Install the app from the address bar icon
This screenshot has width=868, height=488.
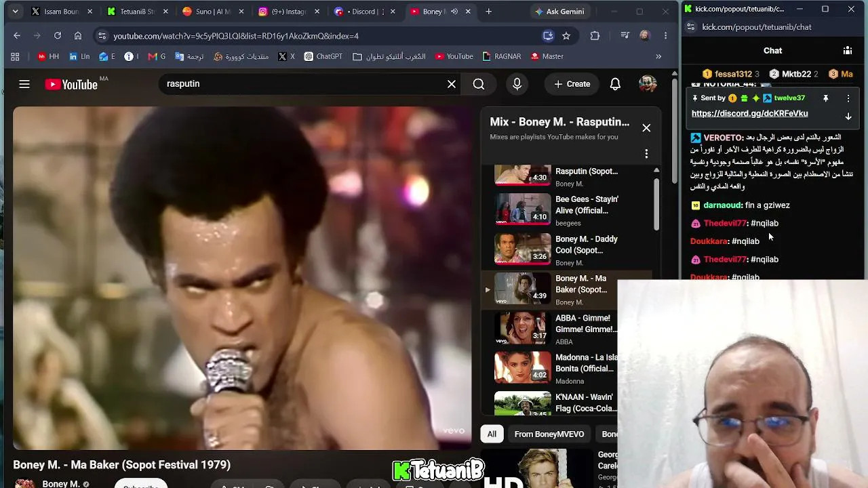[x=548, y=36]
